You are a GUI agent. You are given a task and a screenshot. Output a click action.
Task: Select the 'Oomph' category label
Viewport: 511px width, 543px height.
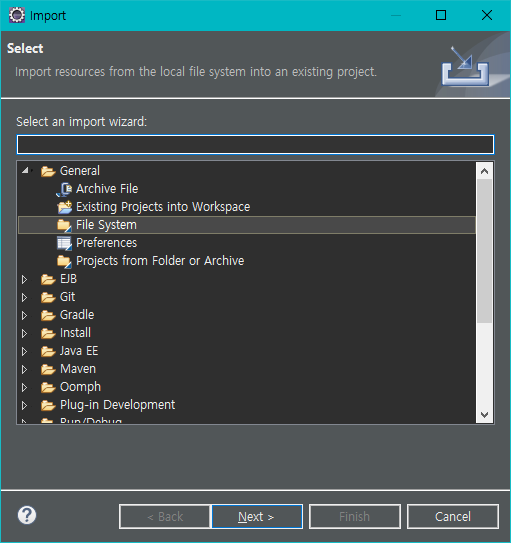tap(80, 387)
